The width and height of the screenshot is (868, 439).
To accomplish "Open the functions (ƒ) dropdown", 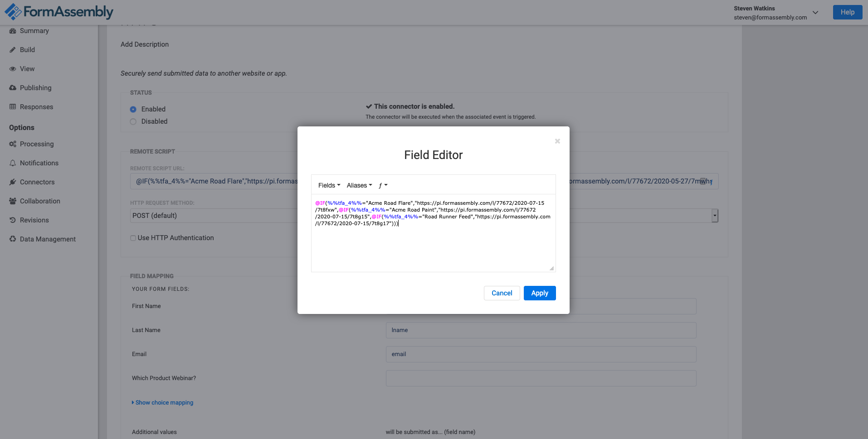I will click(x=383, y=185).
